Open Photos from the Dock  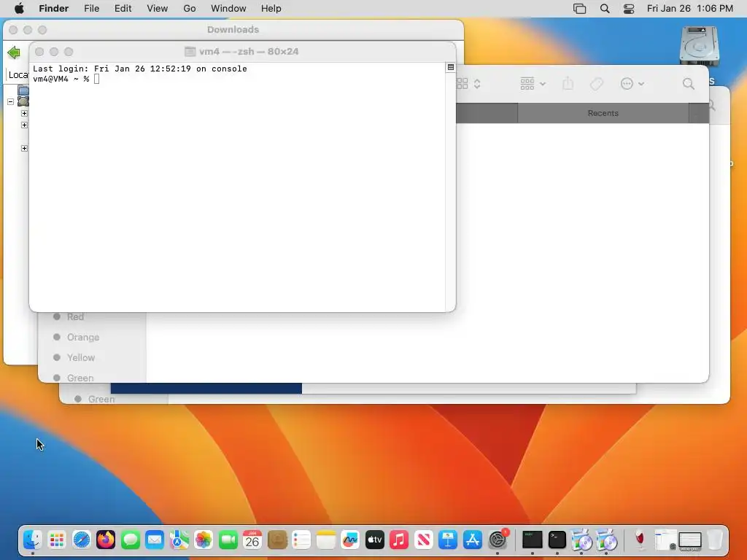point(204,540)
